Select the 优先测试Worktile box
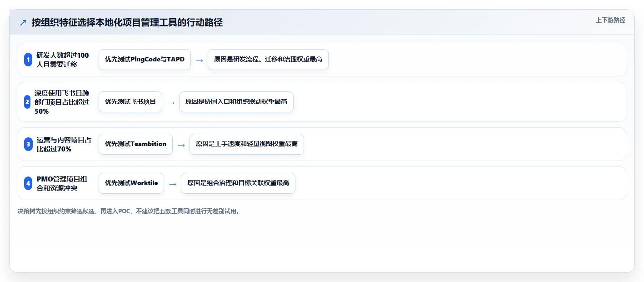Screen dimensions: 644x282 131,183
